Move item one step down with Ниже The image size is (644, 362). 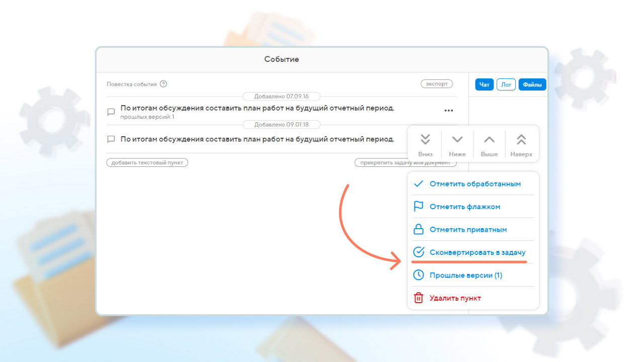(x=457, y=144)
